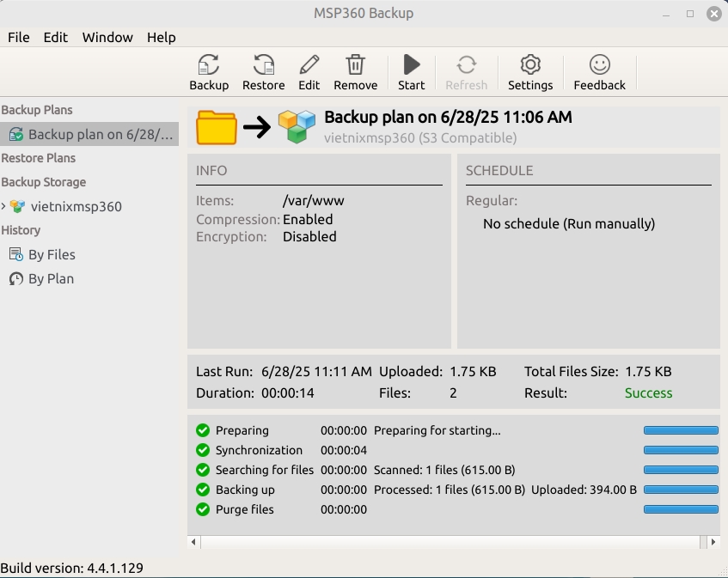Click green check next to Synchronization

(203, 450)
